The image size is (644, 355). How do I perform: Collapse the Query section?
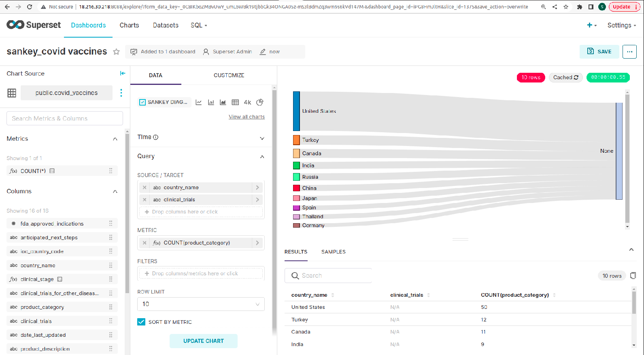pos(262,156)
